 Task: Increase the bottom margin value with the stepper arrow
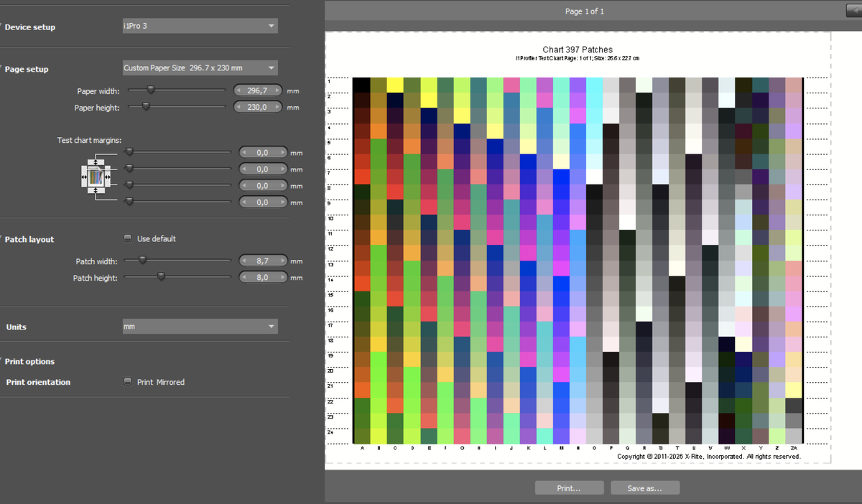[x=282, y=202]
